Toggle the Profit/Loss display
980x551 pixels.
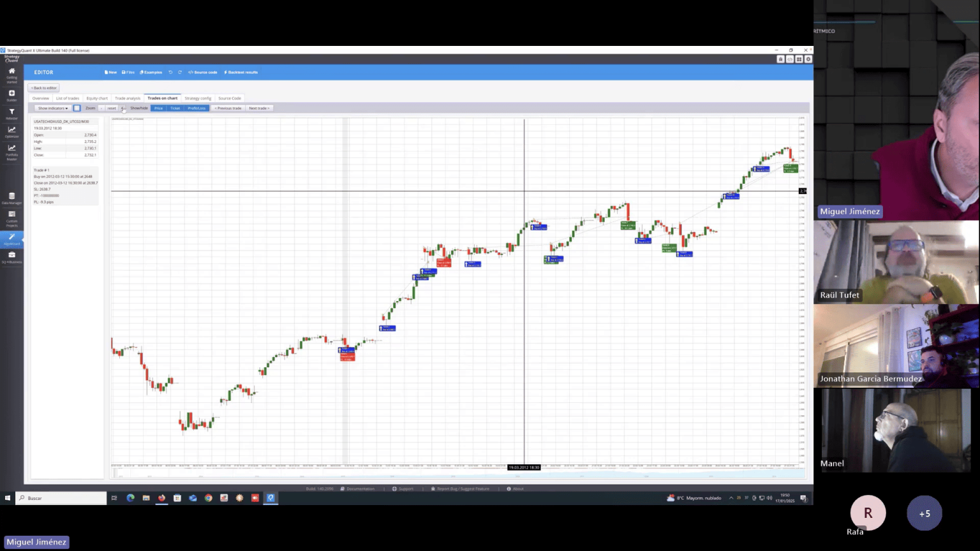click(x=196, y=108)
